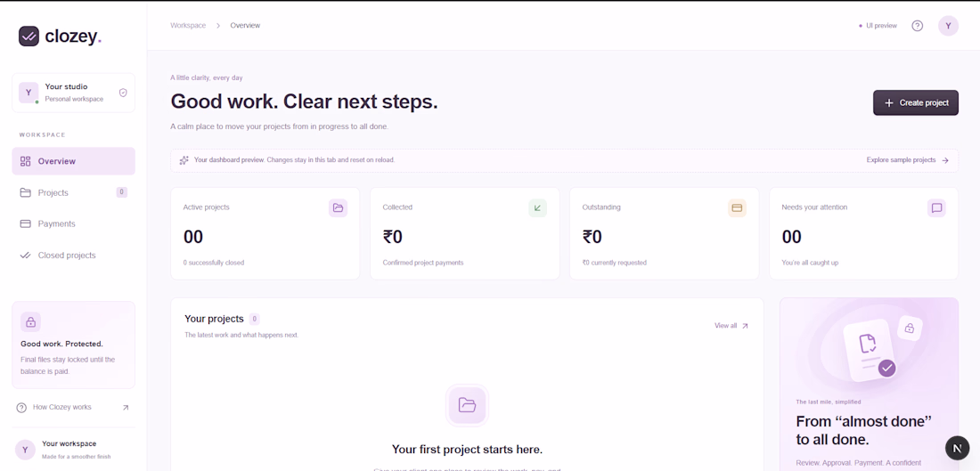Click the Next.js N badge icon
The height and width of the screenshot is (471, 980).
click(x=957, y=448)
